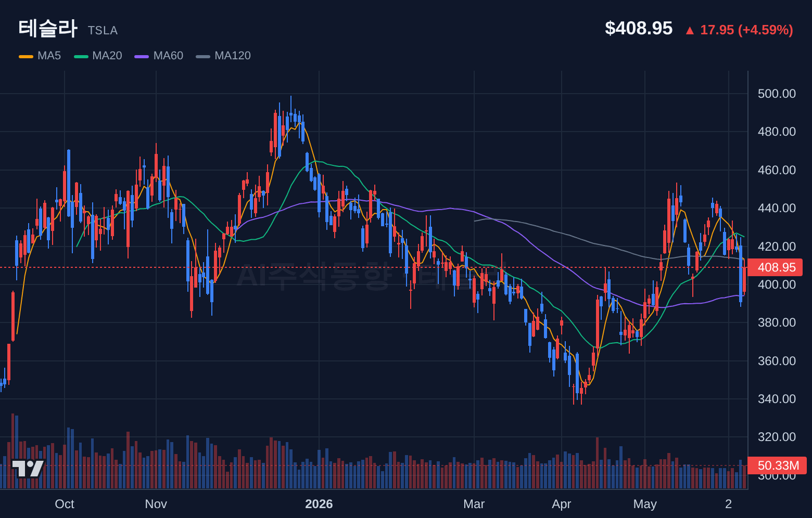Screen dimensions: 812x518
Task: Click the MA120 legend label
Action: pyautogui.click(x=233, y=56)
